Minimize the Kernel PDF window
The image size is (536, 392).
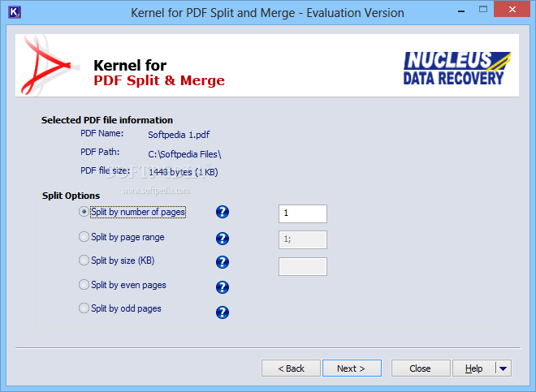[x=461, y=11]
